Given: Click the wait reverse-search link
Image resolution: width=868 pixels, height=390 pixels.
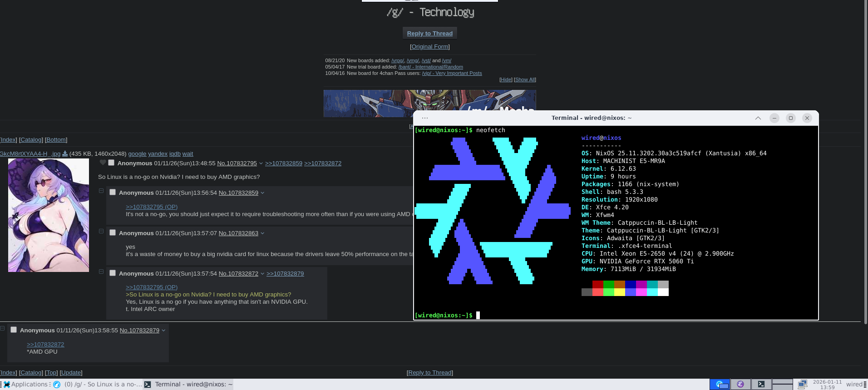Looking at the screenshot, I should [x=187, y=154].
